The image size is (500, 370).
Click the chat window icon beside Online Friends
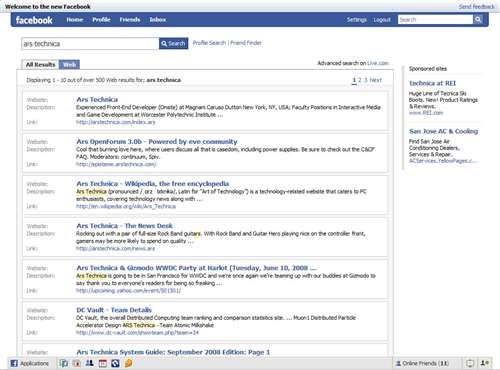pos(470,363)
